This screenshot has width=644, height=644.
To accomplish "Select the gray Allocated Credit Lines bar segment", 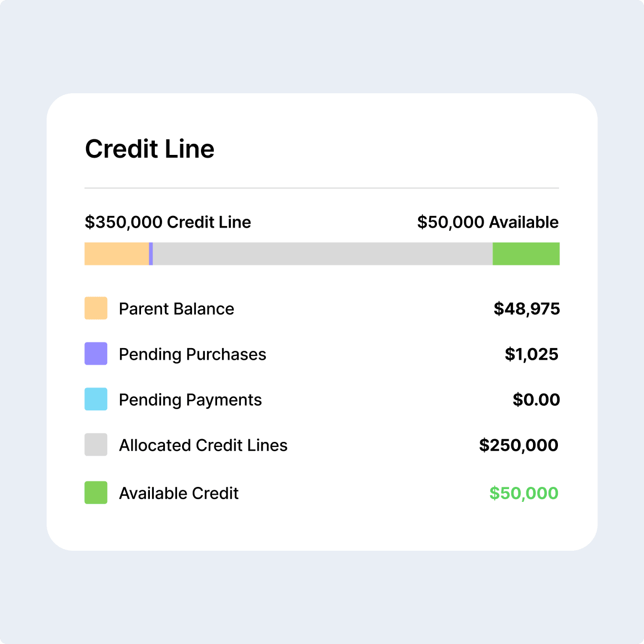I will click(322, 254).
